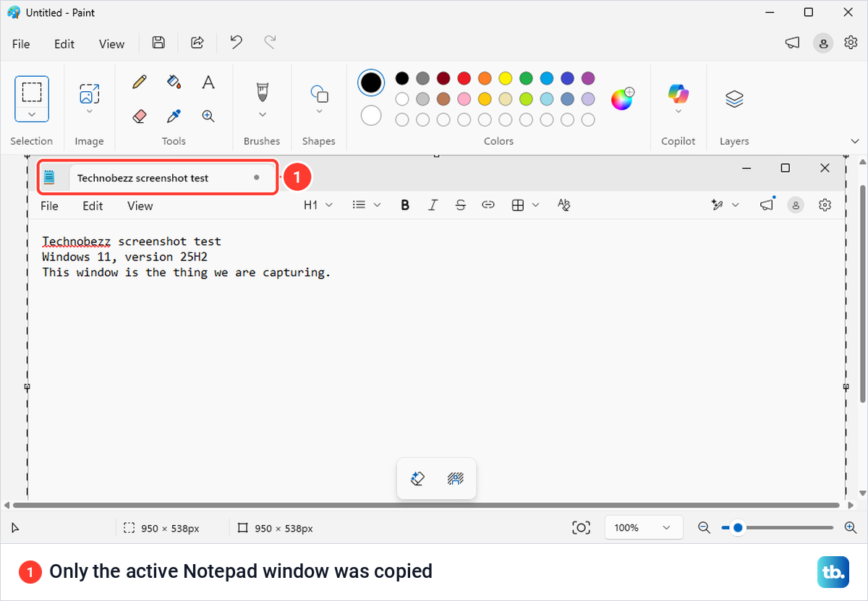Click the Link icon in captured Notepad
This screenshot has height=601, width=868.
coord(488,205)
